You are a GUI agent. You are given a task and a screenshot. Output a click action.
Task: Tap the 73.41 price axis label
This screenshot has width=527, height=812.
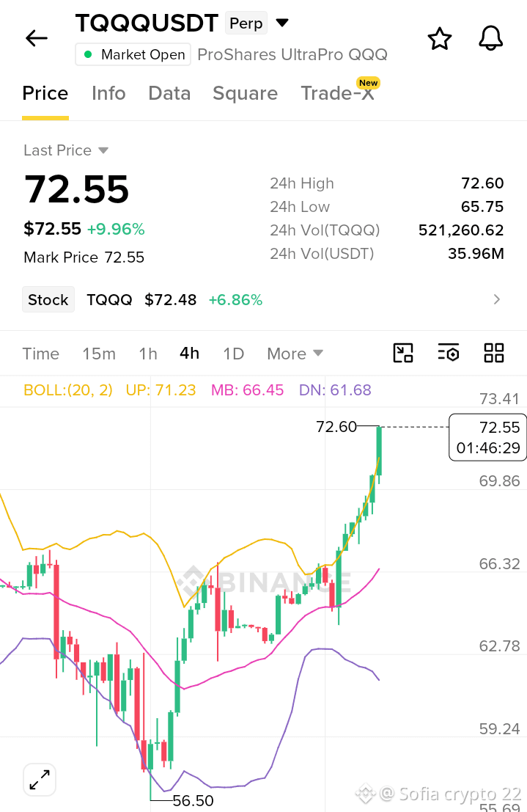500,399
